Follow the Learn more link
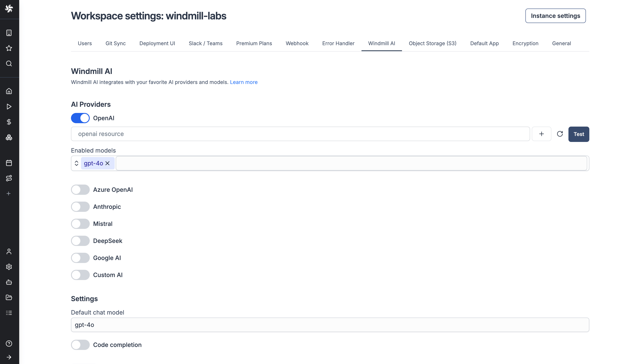This screenshot has width=639, height=364. click(243, 82)
